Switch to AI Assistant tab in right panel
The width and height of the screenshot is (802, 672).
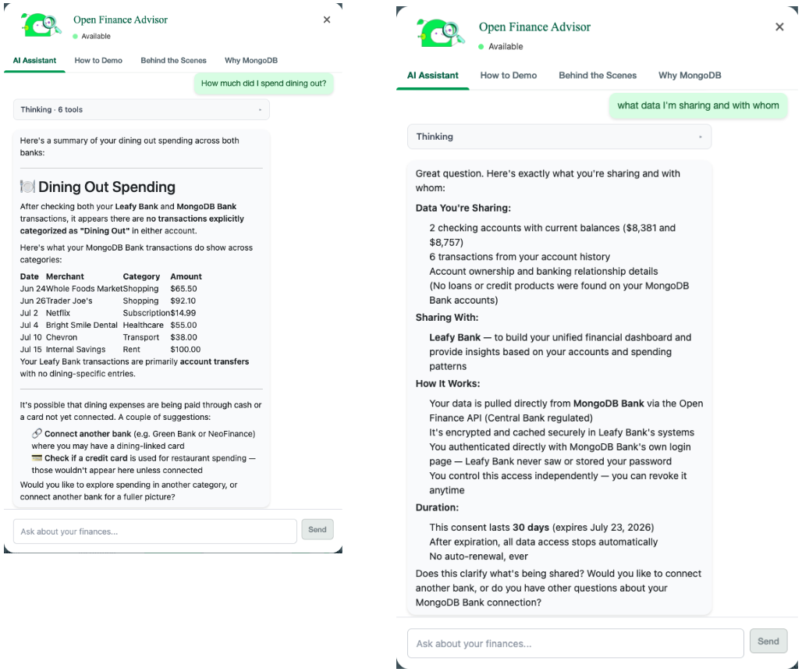pos(433,75)
